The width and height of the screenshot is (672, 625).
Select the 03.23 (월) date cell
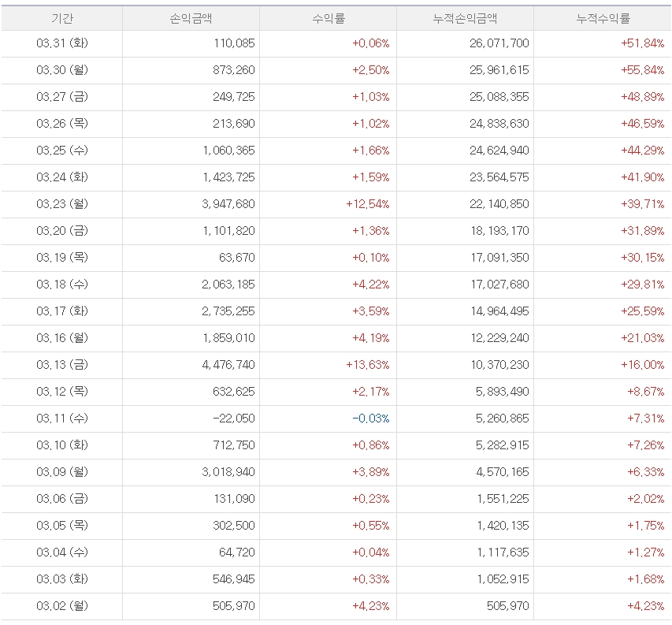(62, 204)
